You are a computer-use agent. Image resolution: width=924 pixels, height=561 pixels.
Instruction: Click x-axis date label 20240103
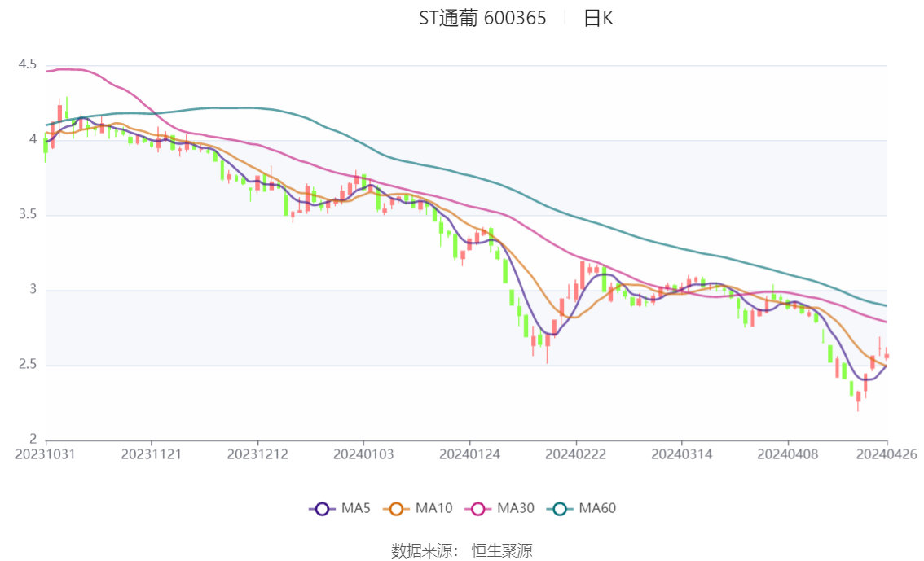(x=363, y=454)
